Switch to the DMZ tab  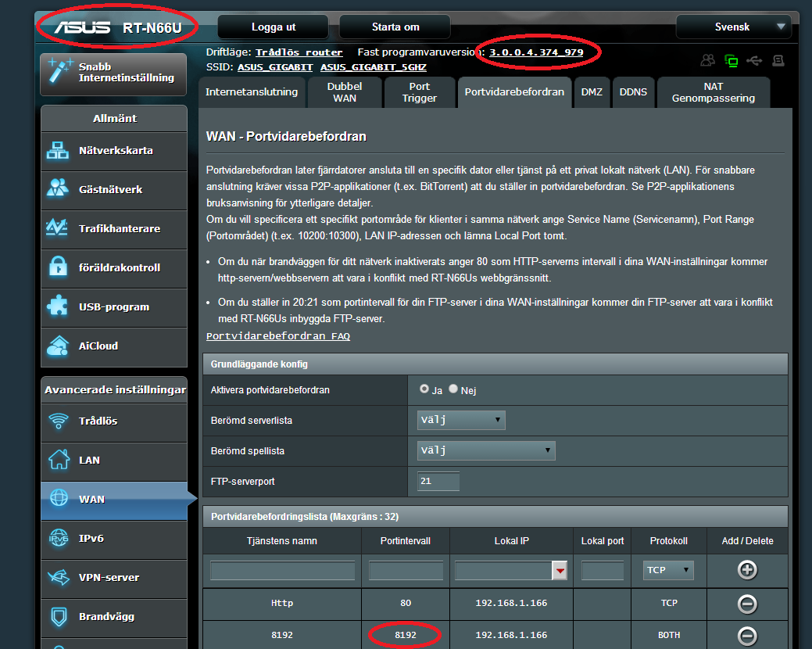coord(592,92)
